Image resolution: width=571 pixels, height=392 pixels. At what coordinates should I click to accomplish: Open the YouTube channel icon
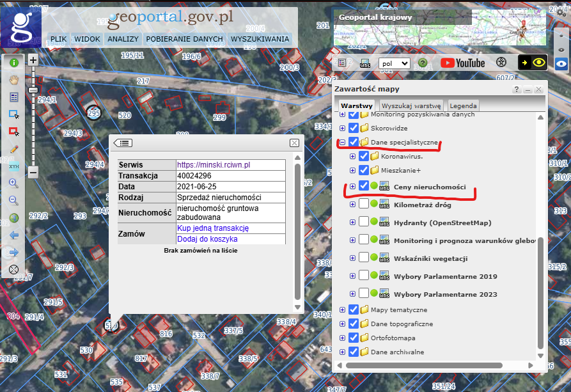462,63
